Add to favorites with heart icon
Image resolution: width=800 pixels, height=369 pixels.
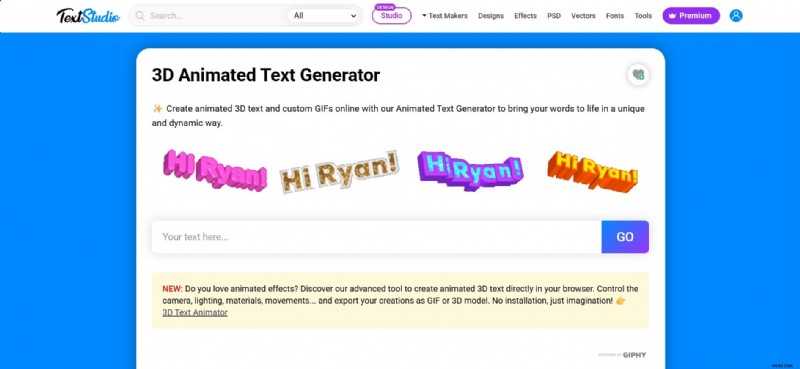point(638,75)
